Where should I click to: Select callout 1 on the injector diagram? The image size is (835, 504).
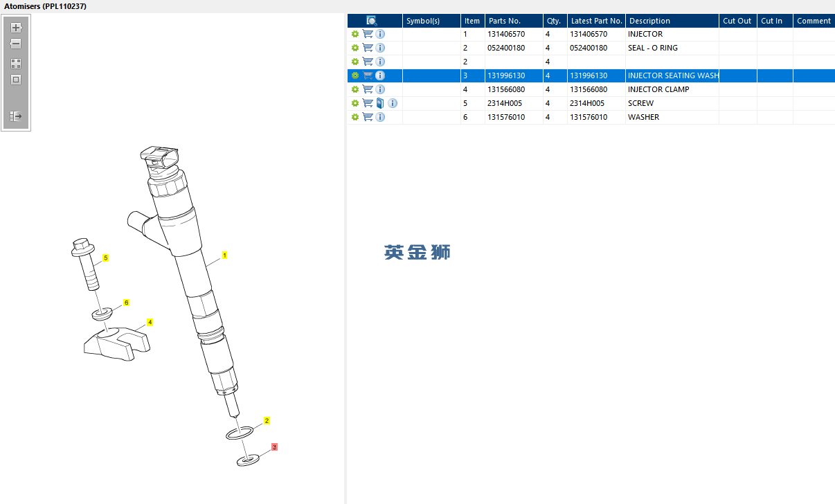point(225,255)
